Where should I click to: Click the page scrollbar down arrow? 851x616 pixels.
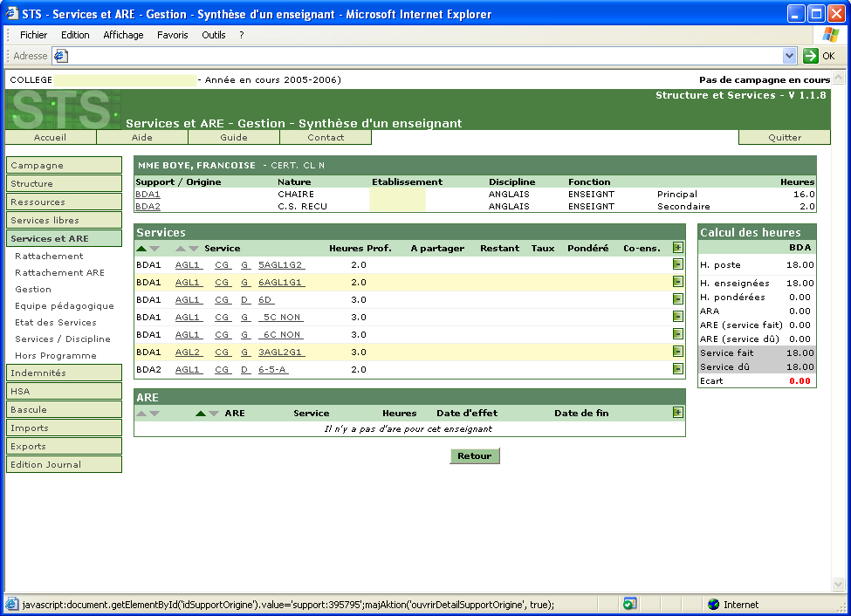(x=839, y=585)
